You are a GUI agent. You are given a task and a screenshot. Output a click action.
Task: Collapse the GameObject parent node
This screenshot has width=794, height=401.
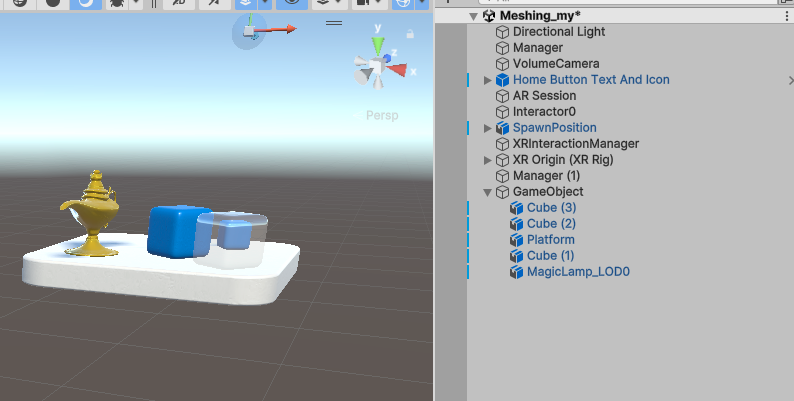[488, 192]
